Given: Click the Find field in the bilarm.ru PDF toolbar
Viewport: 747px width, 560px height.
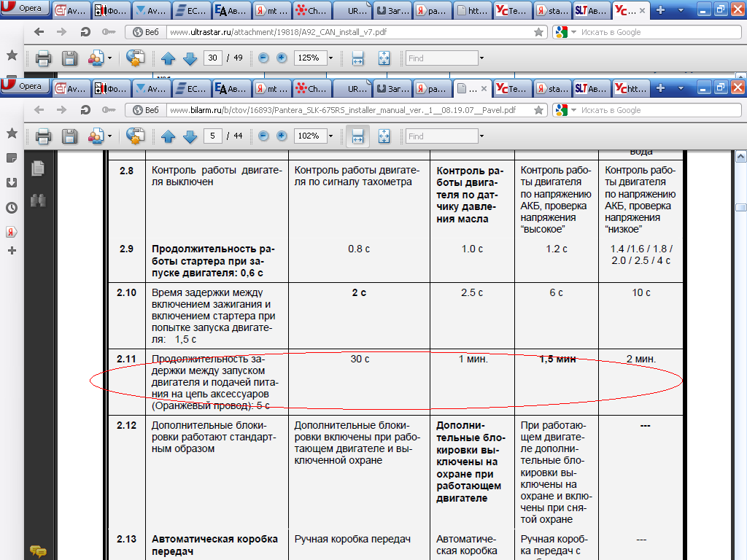Looking at the screenshot, I should [x=441, y=136].
